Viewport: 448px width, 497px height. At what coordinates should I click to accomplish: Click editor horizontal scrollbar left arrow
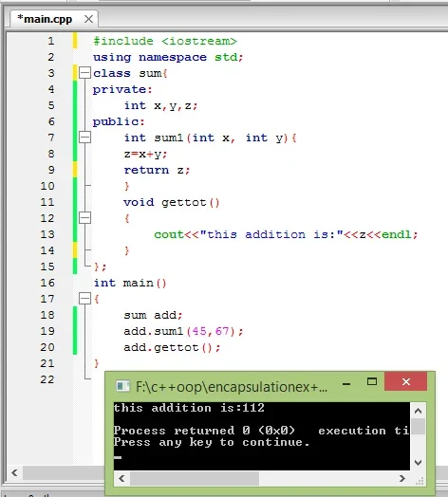coord(14,473)
